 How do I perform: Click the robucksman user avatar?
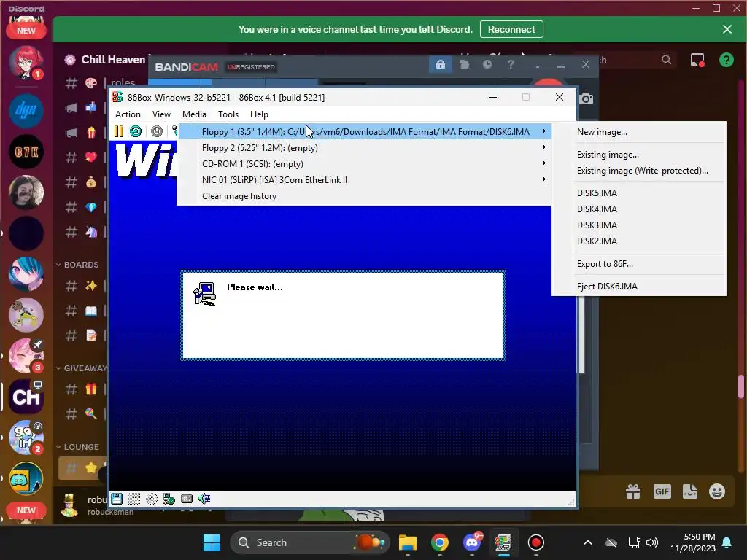(69, 505)
